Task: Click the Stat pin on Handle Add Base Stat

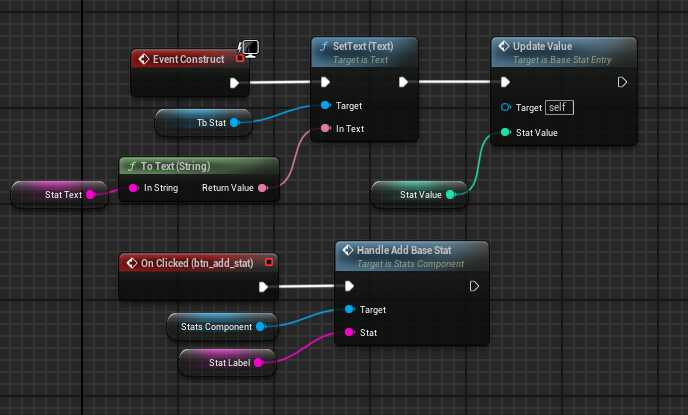Action: tap(350, 332)
